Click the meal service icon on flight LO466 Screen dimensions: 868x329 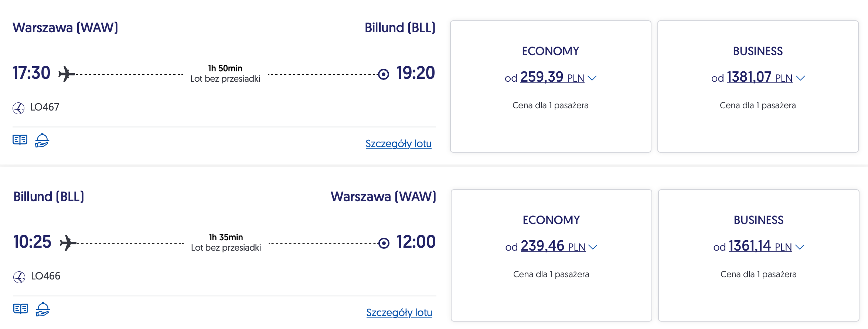click(x=42, y=309)
